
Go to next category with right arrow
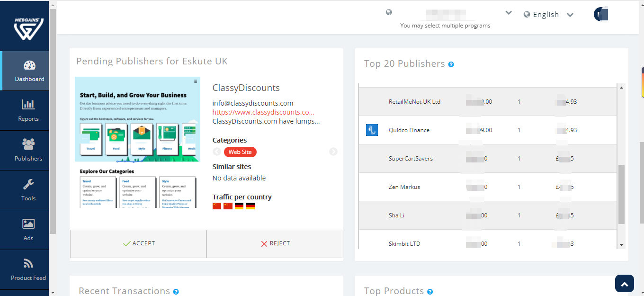tap(333, 152)
